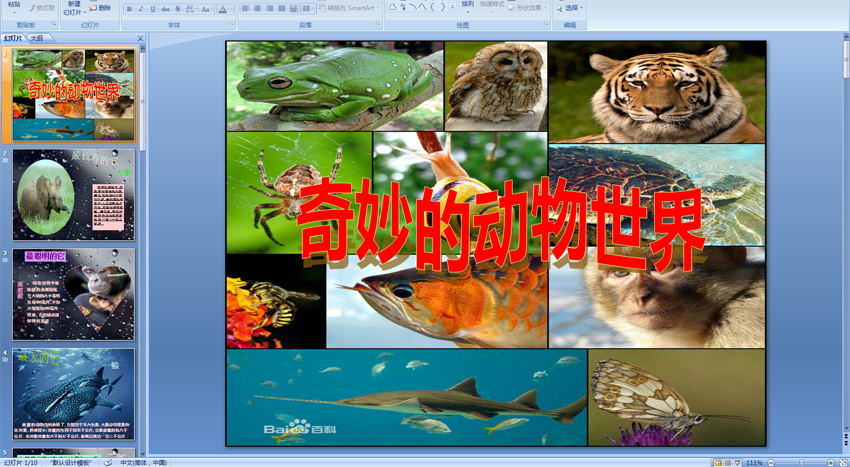Click the Bold formatting icon

tap(129, 9)
